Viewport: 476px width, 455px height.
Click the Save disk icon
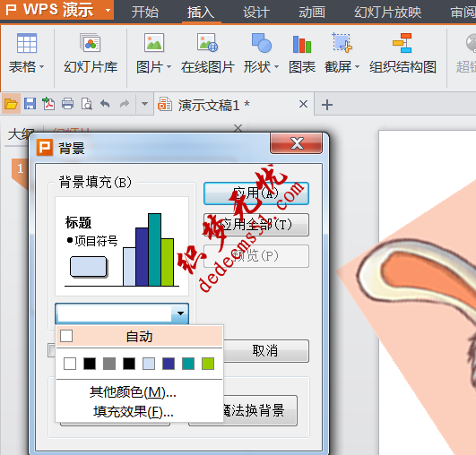[30, 104]
